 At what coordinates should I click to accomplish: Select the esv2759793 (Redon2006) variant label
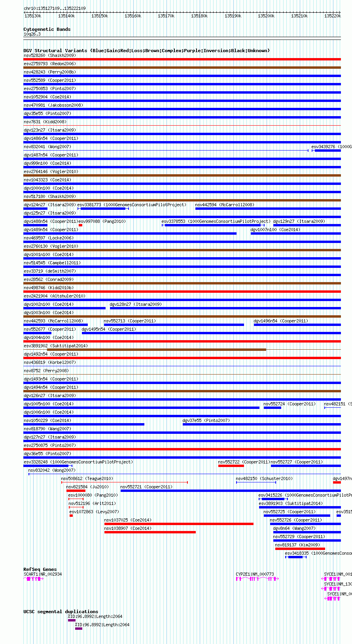click(49, 64)
